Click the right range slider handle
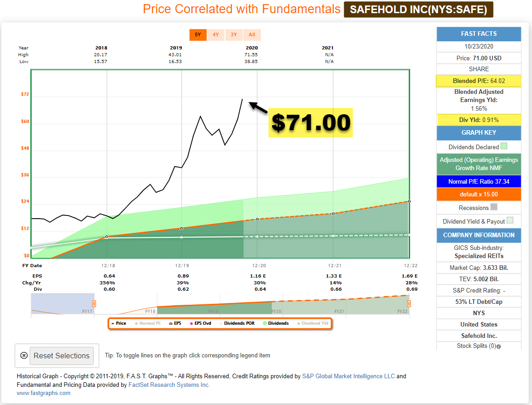 (x=409, y=303)
